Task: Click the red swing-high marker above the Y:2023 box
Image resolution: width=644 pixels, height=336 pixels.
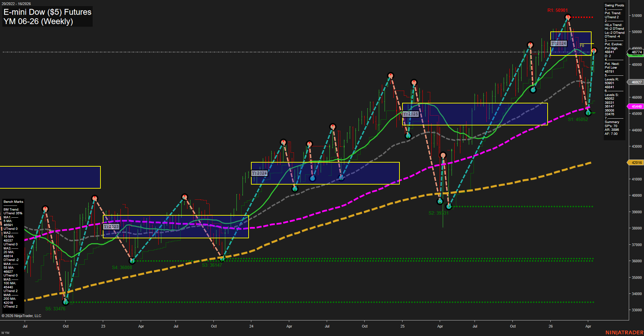Action: (x=184, y=196)
